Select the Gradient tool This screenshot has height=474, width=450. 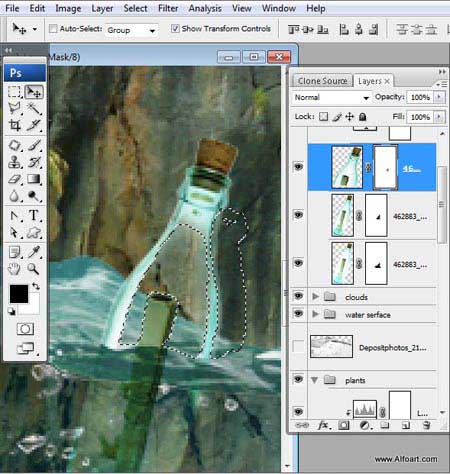(x=34, y=179)
